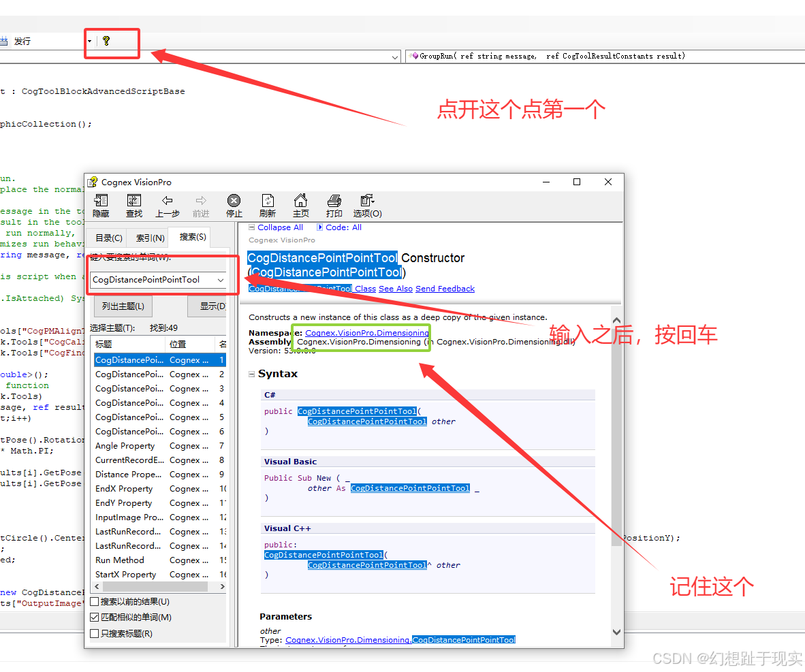The image size is (805, 672).
Task: Select search result row number 5
Action: point(159,417)
